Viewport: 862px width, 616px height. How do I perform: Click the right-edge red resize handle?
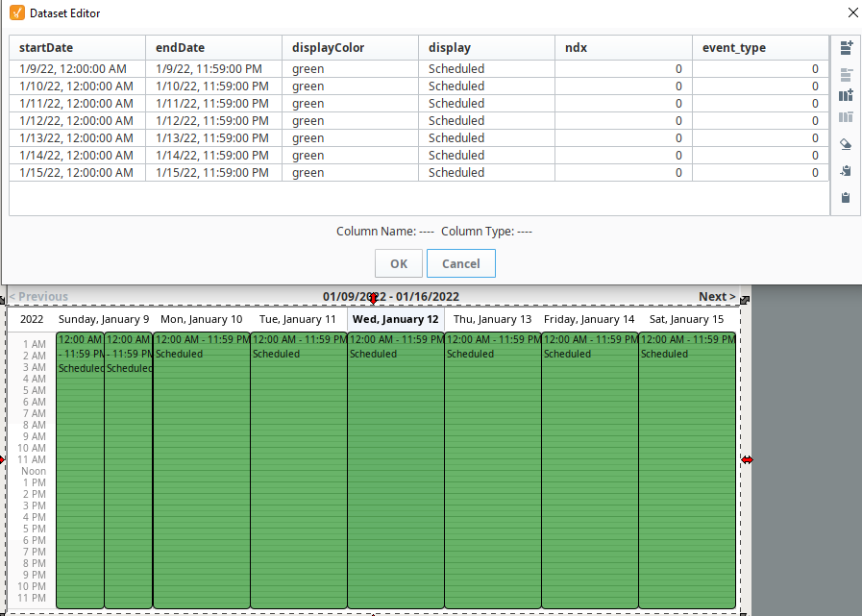[747, 459]
